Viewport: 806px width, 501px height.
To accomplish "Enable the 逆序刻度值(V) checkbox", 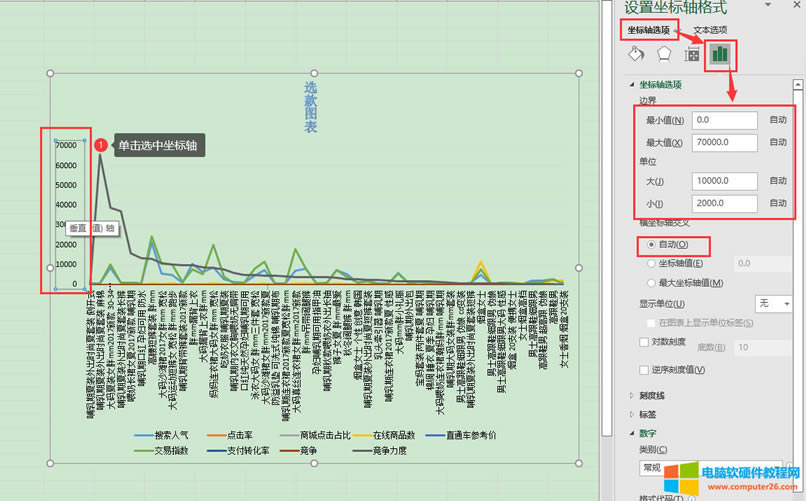I will pos(643,368).
